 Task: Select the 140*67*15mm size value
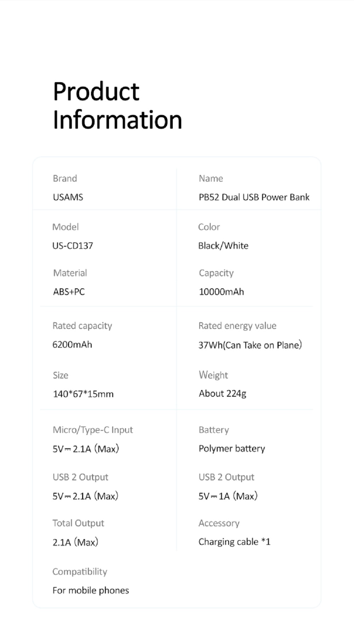[x=83, y=394]
